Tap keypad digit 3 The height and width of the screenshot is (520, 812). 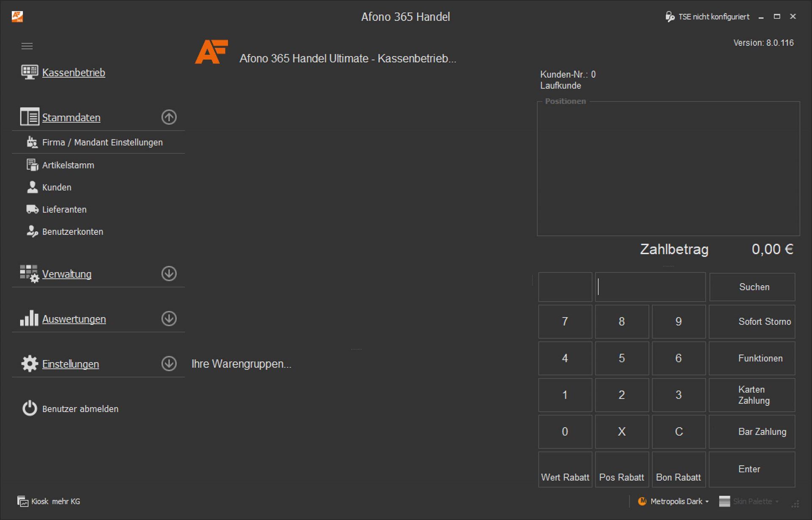pos(678,395)
